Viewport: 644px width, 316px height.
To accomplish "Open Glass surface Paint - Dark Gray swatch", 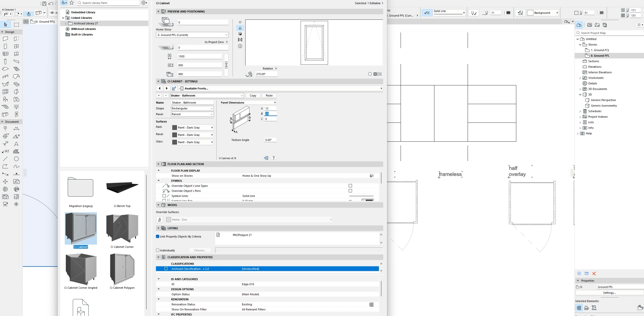I will [x=192, y=142].
